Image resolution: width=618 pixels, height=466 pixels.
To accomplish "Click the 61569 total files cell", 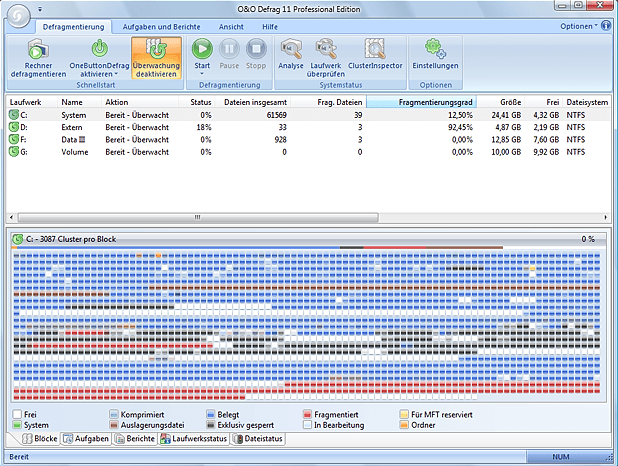I will [276, 115].
